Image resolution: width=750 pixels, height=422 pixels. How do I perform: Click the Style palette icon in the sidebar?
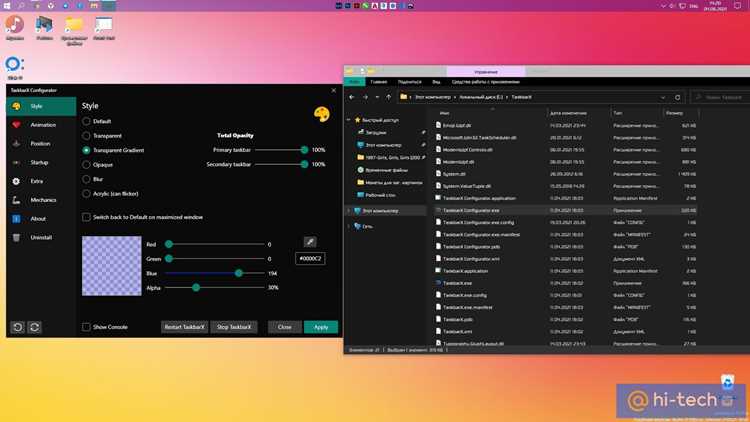[16, 106]
